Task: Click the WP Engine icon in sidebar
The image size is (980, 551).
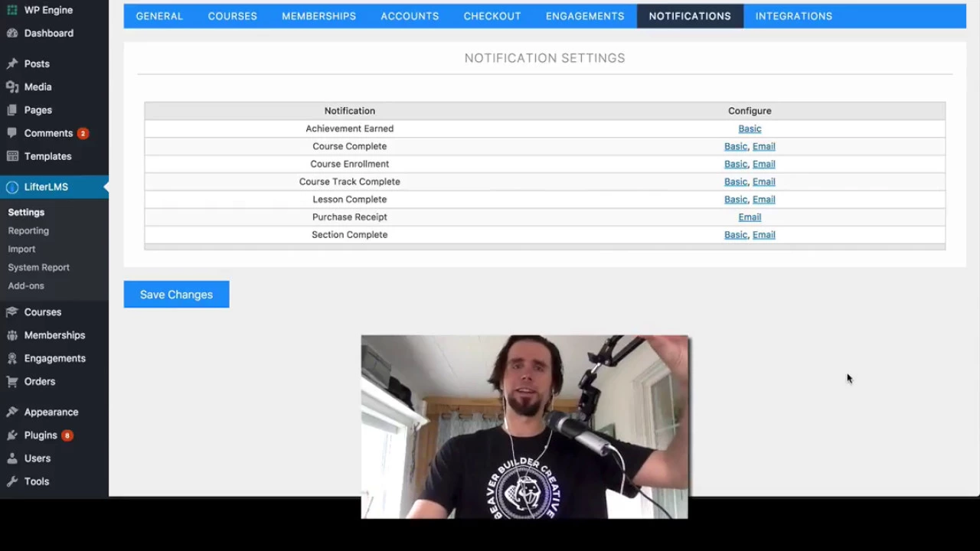Action: [12, 10]
